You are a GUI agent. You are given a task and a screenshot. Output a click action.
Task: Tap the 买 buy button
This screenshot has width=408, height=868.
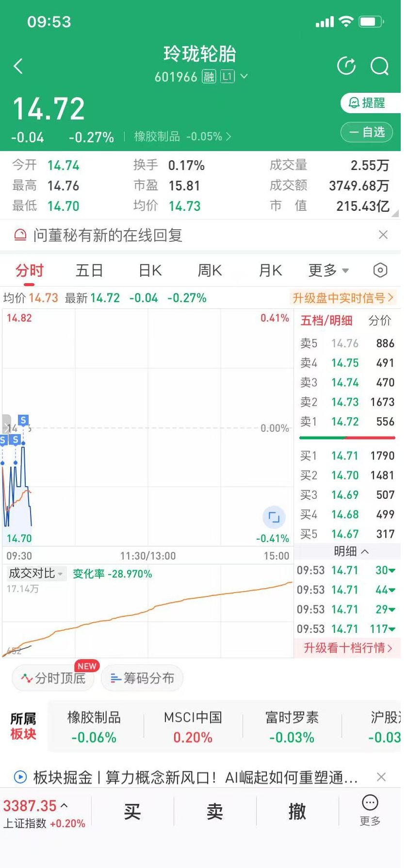click(x=132, y=812)
